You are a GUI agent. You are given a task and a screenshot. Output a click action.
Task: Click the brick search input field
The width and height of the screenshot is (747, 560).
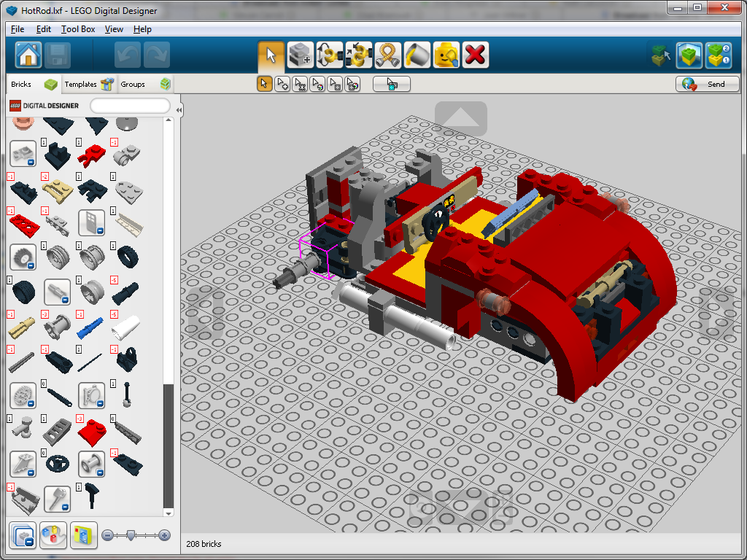[130, 106]
